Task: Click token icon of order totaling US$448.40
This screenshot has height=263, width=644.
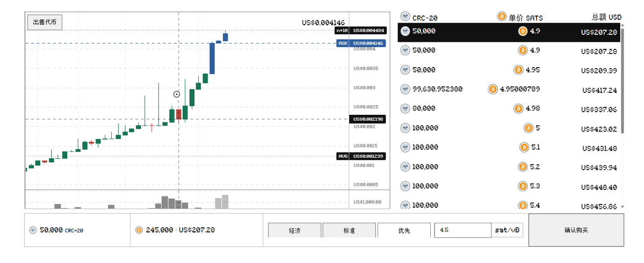Action: pyautogui.click(x=406, y=186)
